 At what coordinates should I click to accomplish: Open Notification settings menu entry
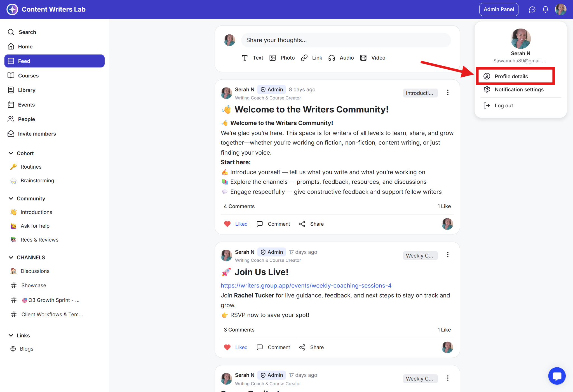coord(519,89)
